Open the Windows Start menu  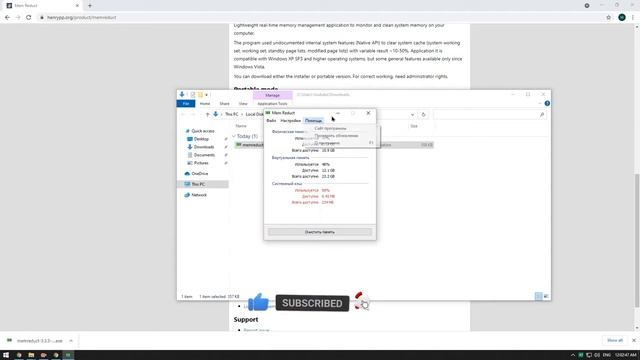point(6,355)
